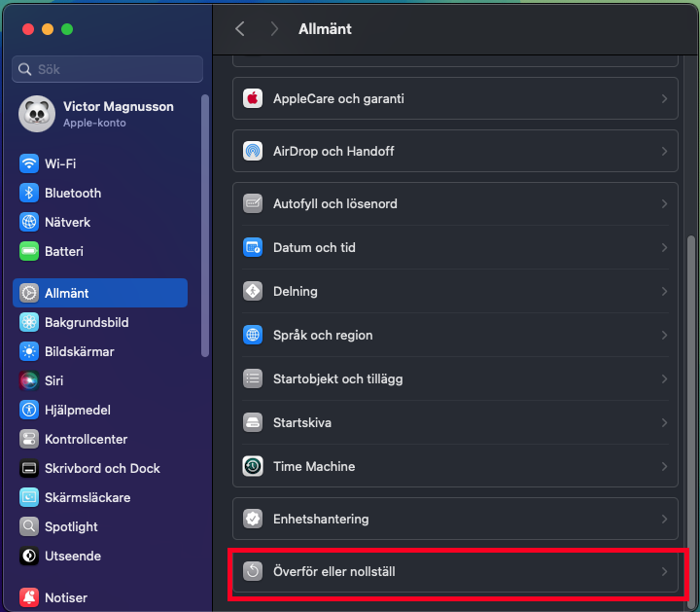Open Startobjekt och tillägg chevron
This screenshot has width=700, height=612.
[664, 378]
